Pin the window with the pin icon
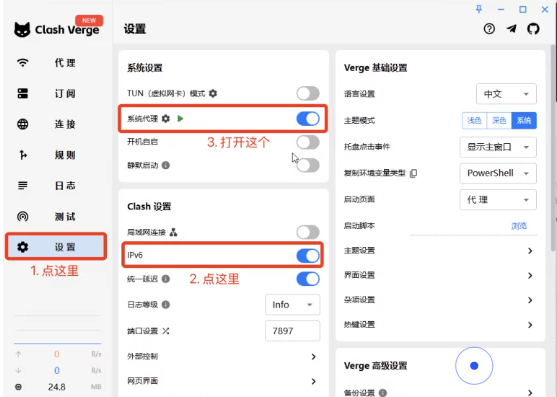Viewport: 557px width, 397px height. coord(479,9)
